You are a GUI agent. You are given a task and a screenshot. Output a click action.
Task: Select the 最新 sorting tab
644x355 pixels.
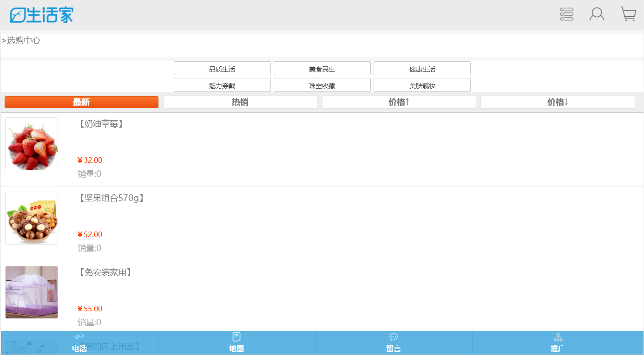pyautogui.click(x=81, y=102)
